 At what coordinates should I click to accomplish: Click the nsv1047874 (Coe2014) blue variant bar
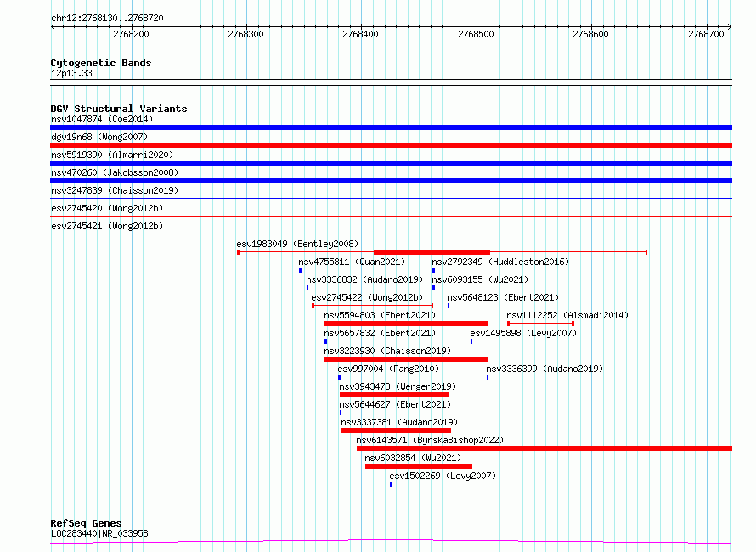tap(391, 127)
